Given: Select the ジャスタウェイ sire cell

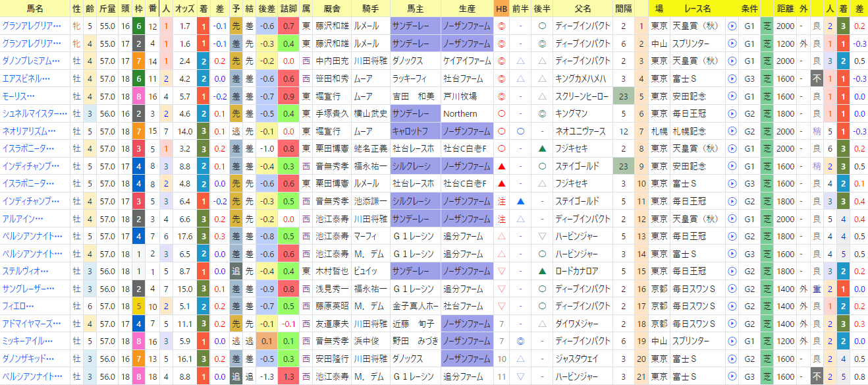Looking at the screenshot, I should (x=582, y=358).
